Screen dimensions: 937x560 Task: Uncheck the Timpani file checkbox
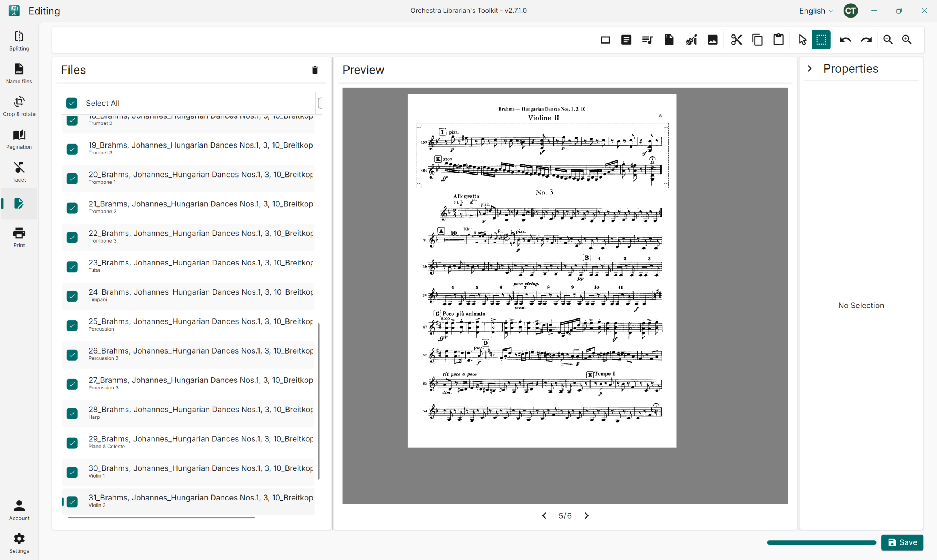pos(72,296)
